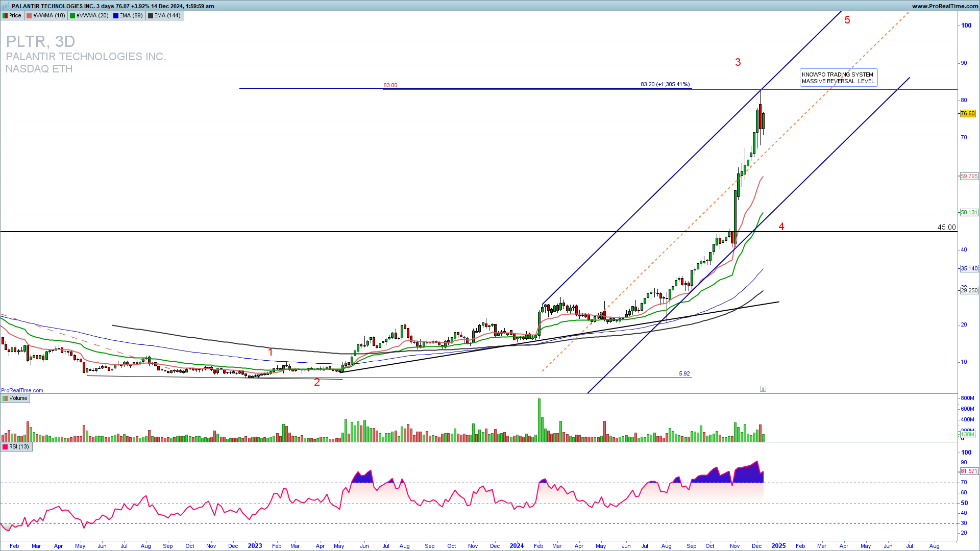The width and height of the screenshot is (980, 551).
Task: Click the Dec label before 2025 on time axis
Action: [756, 546]
